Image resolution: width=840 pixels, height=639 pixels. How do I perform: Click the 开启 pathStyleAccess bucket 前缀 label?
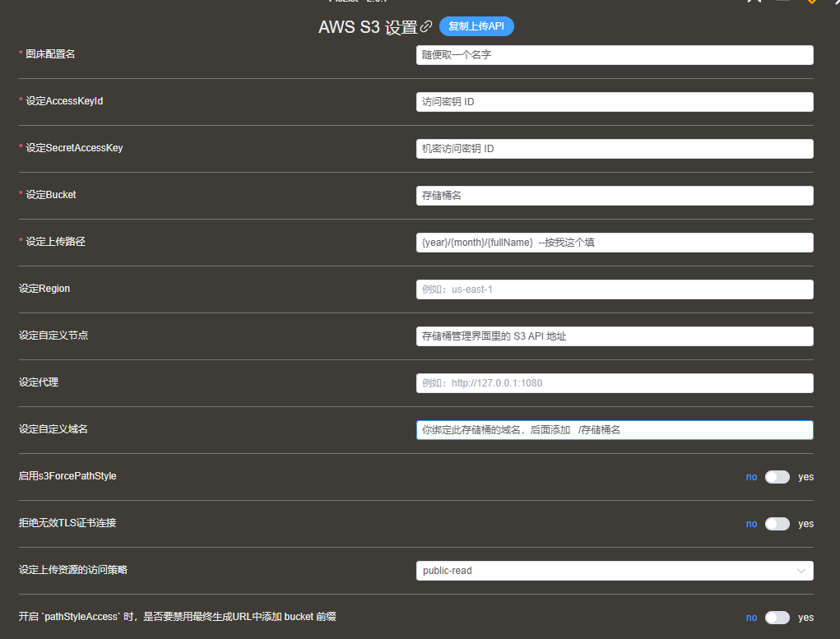tap(178, 617)
